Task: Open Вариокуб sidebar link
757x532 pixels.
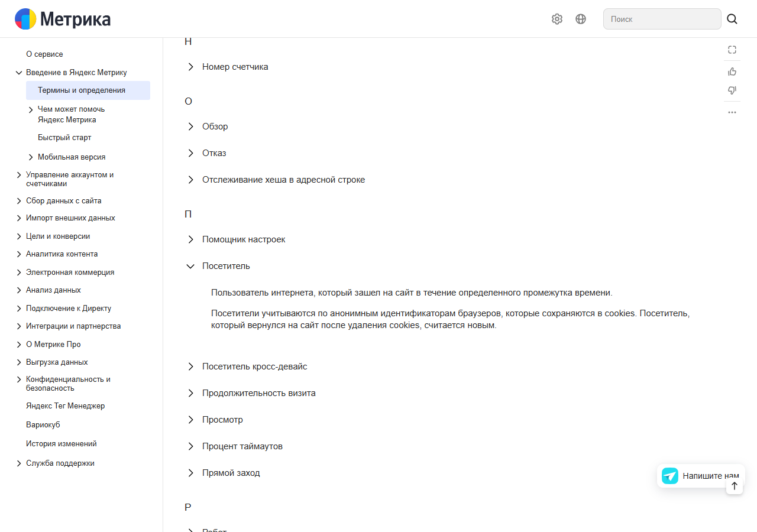Action: pyautogui.click(x=43, y=425)
